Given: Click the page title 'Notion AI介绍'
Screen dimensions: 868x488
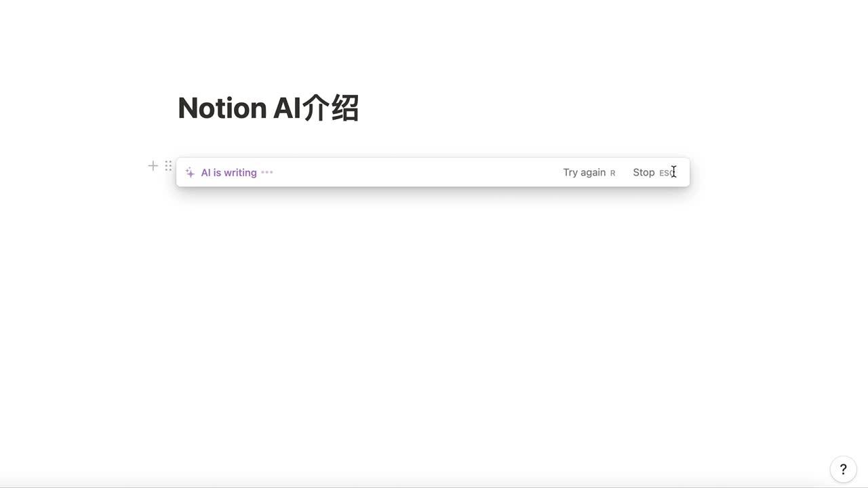Looking at the screenshot, I should tap(268, 107).
